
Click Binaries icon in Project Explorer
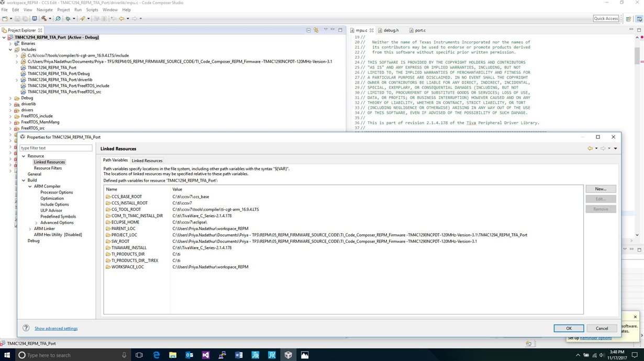17,43
